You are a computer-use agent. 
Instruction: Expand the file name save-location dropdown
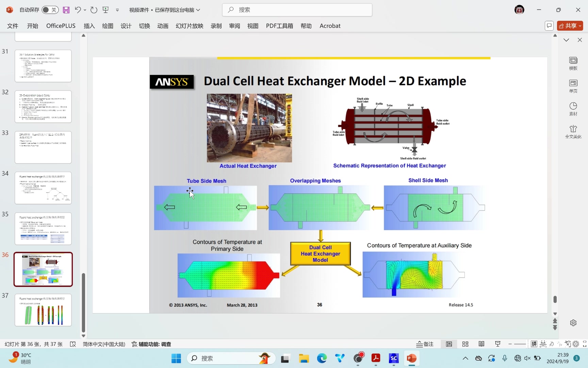[x=198, y=10]
